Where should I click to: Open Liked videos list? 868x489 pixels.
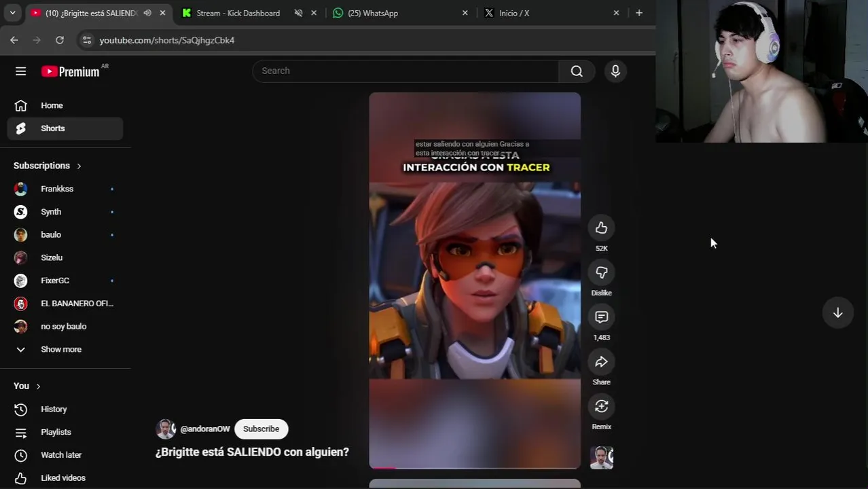[65, 477]
